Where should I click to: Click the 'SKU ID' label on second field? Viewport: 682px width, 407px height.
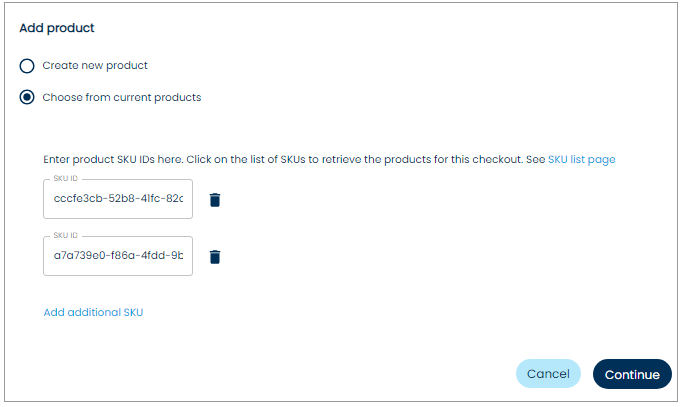pyautogui.click(x=66, y=236)
